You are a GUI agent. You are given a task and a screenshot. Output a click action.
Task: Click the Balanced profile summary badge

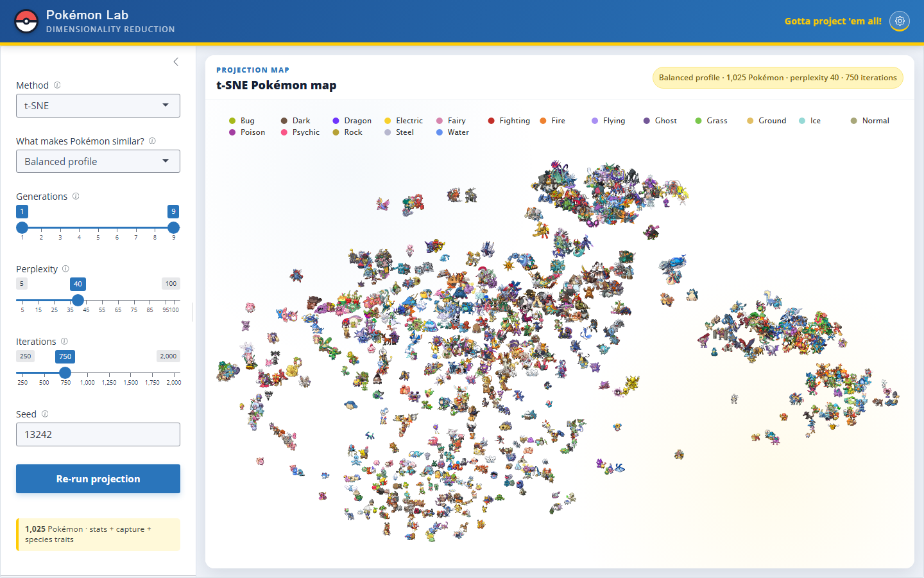[778, 78]
